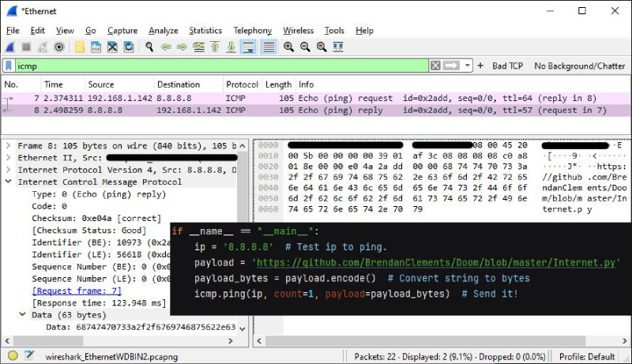632x364 pixels.
Task: Open the Capture menu
Action: pyautogui.click(x=122, y=31)
